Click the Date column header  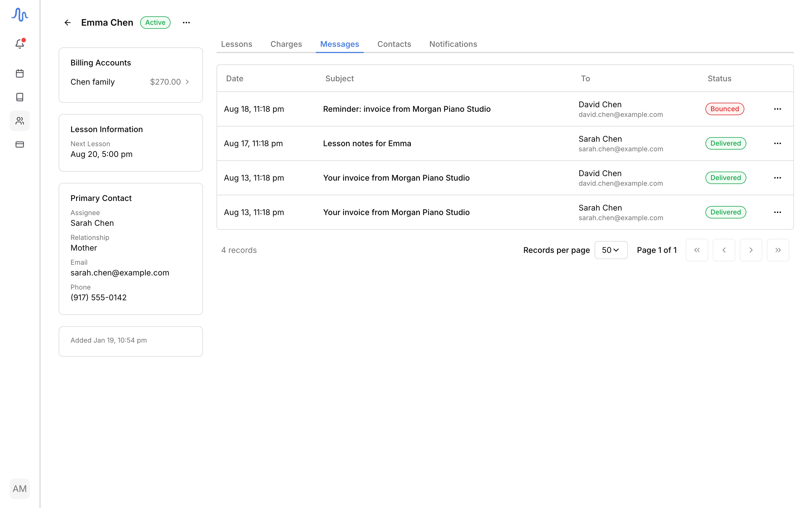coord(235,79)
